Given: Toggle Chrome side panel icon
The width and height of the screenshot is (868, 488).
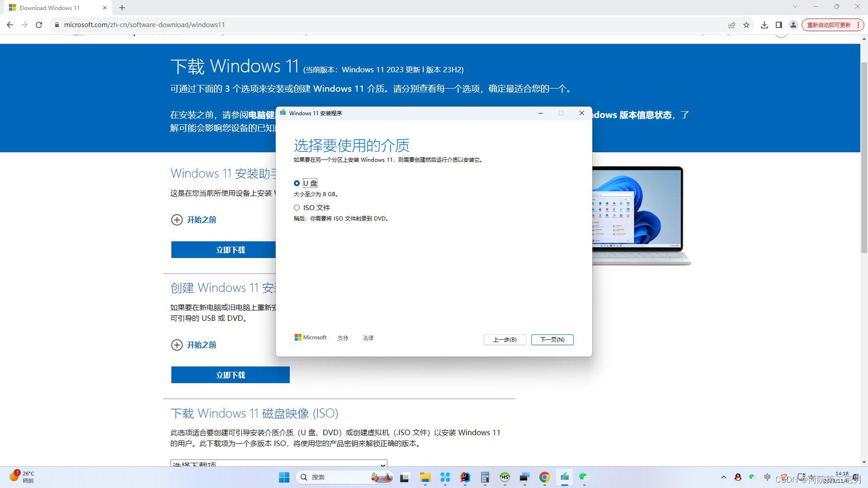Looking at the screenshot, I should point(778,25).
